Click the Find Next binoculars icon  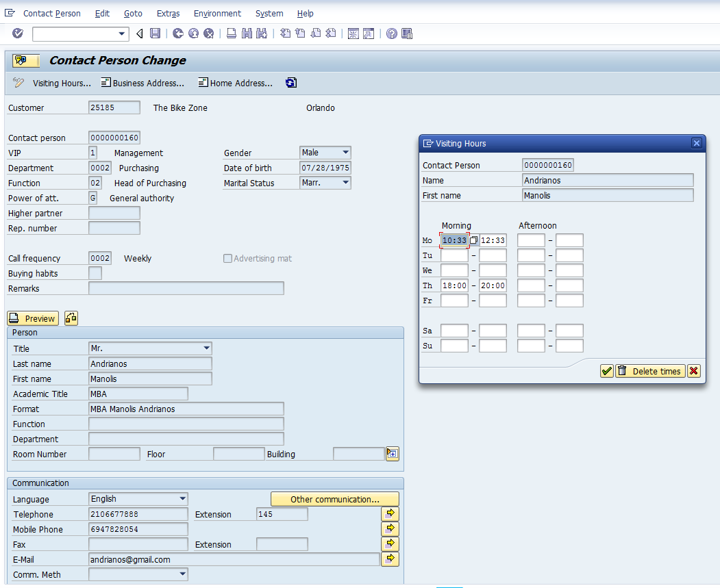262,33
